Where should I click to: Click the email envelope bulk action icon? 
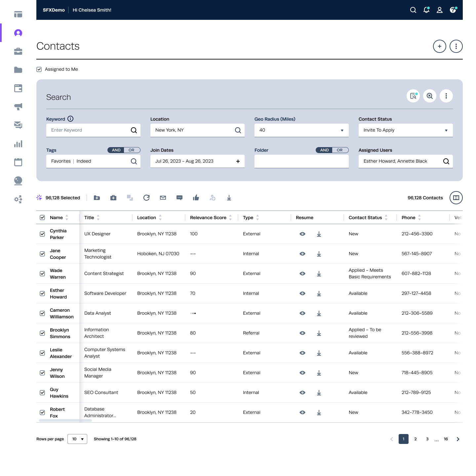pyautogui.click(x=163, y=198)
